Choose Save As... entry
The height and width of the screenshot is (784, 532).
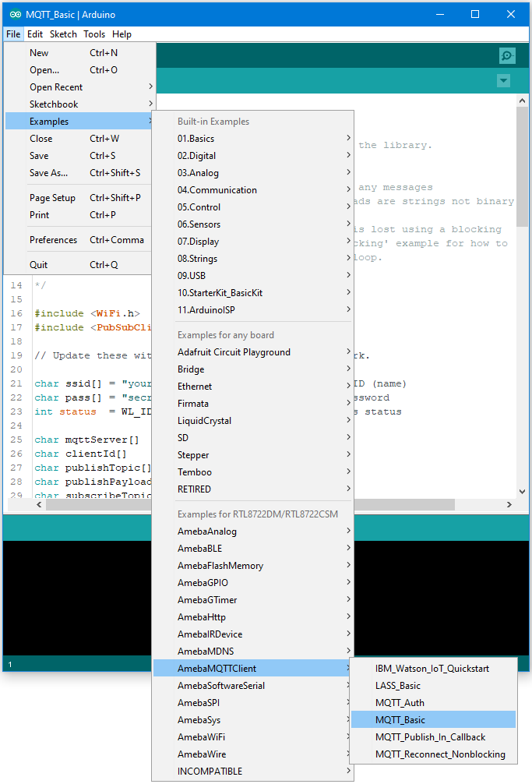click(x=79, y=173)
